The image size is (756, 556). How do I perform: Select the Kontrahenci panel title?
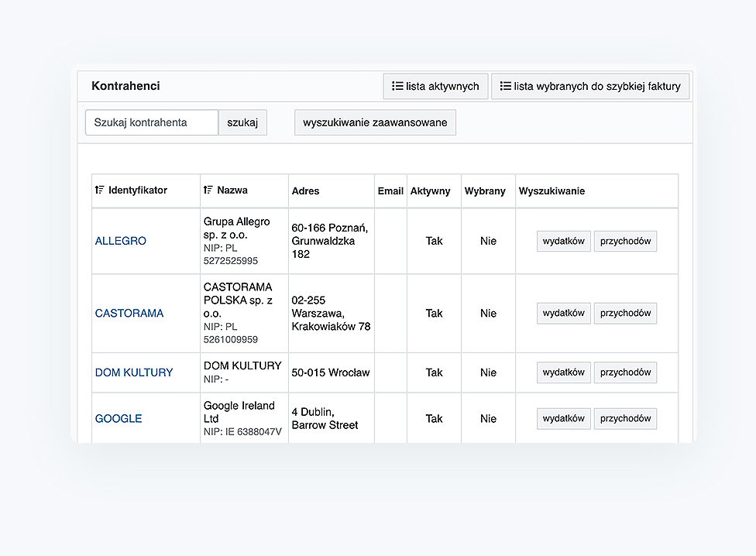coord(125,86)
